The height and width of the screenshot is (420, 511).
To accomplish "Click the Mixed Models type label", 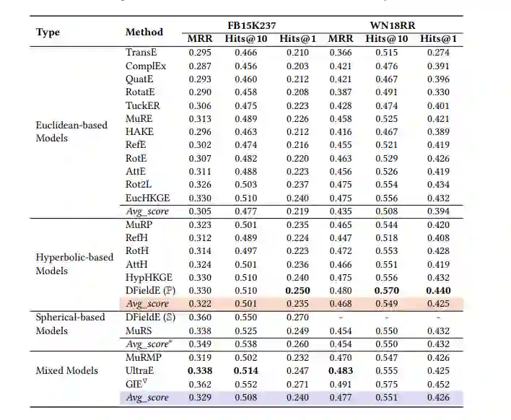I will pyautogui.click(x=66, y=370).
